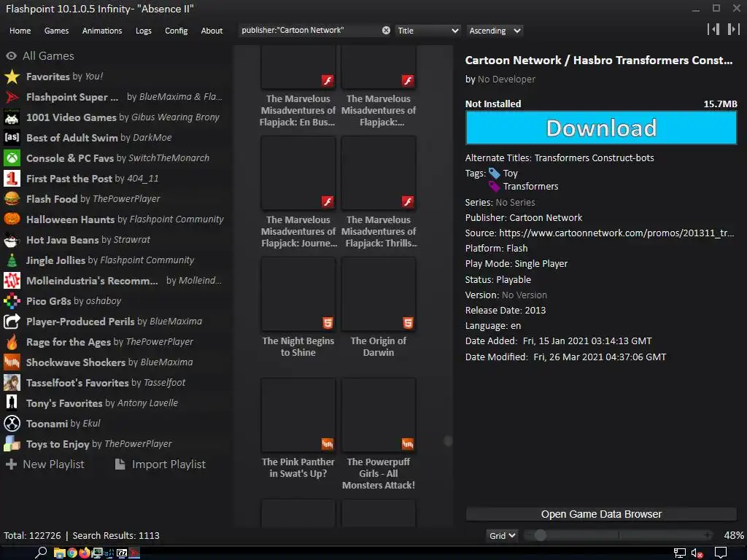Click the publisher search input field
This screenshot has height=560, width=747.
coord(309,31)
